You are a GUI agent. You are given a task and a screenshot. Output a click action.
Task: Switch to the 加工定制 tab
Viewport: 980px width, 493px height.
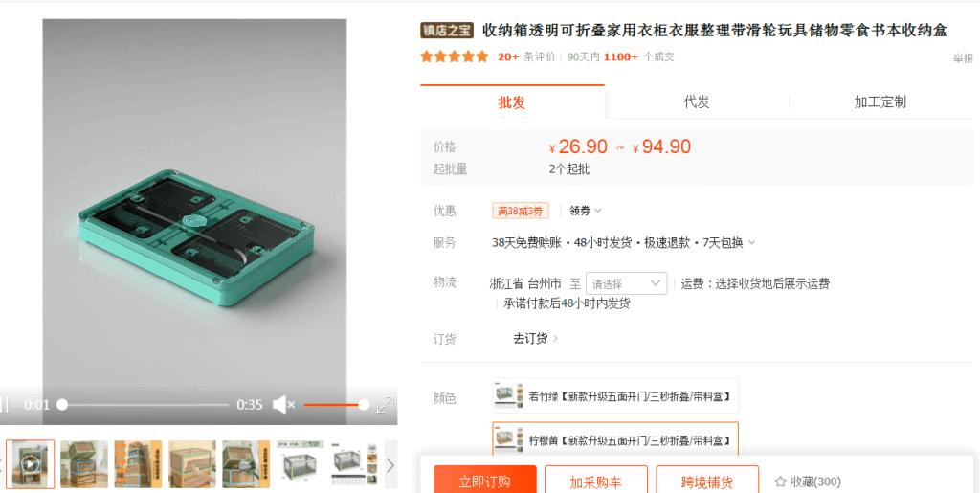click(880, 101)
